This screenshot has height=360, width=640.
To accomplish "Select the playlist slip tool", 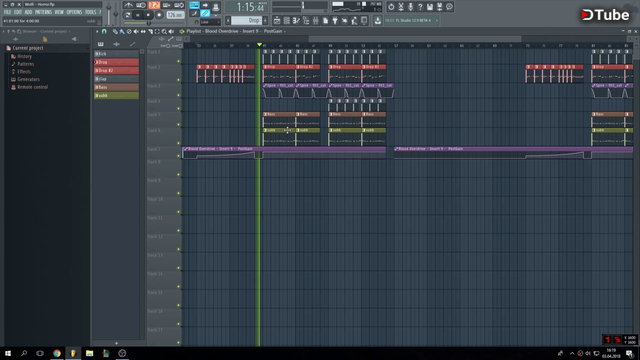I will (x=143, y=31).
